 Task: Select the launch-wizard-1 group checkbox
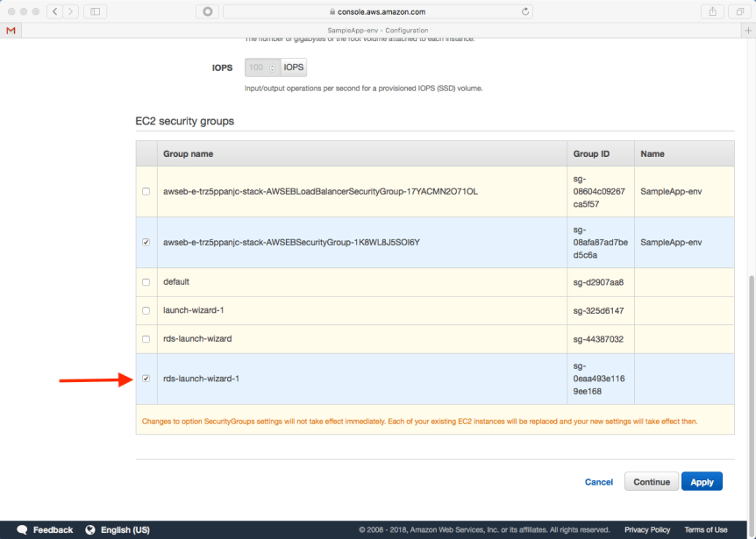(146, 310)
